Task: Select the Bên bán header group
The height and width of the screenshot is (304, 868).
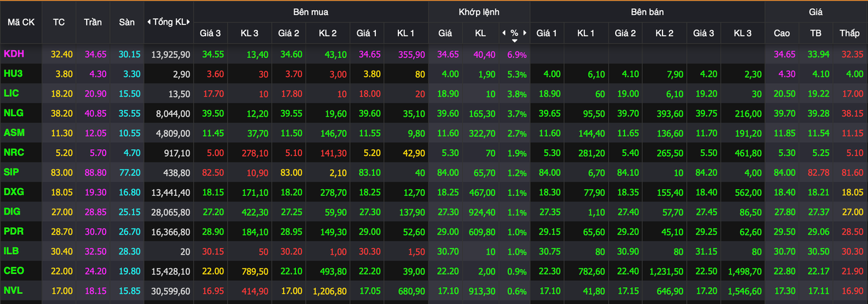Action: (647, 12)
